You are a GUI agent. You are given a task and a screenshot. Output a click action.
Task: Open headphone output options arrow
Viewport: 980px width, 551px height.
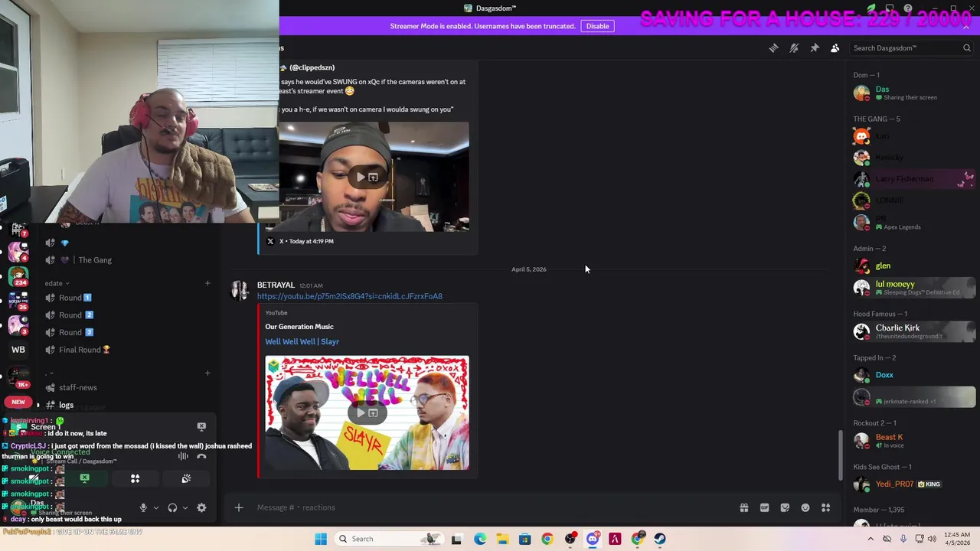[185, 507]
